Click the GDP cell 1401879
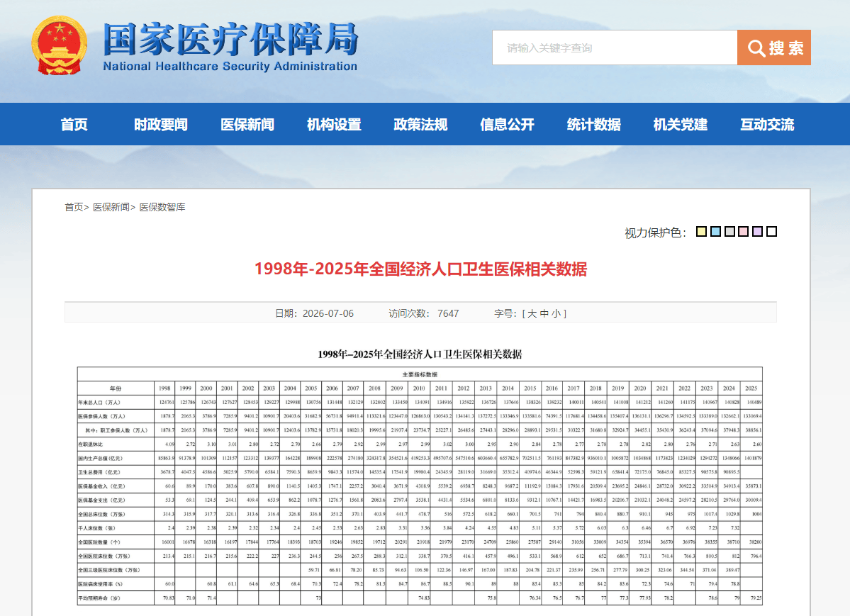 tap(753, 458)
